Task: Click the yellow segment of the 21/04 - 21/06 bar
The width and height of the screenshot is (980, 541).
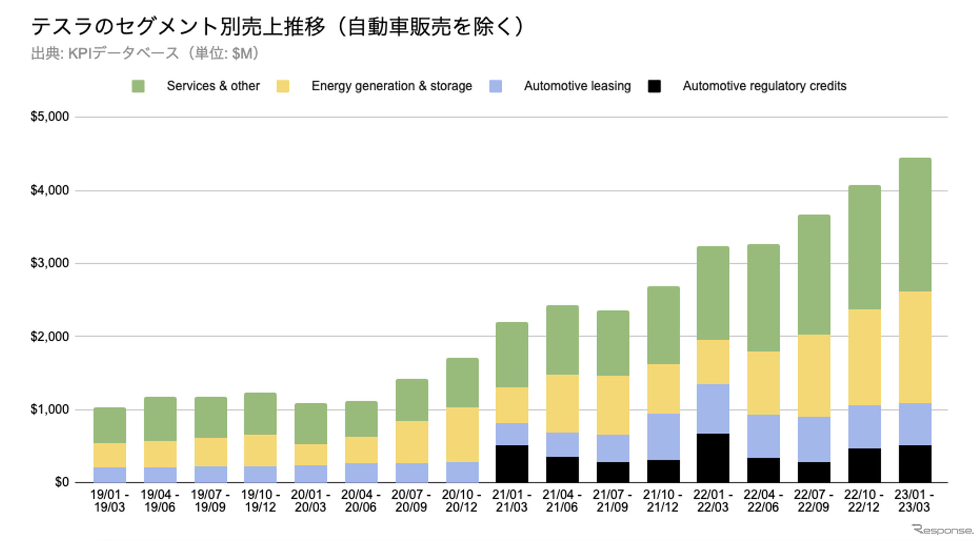Action: pyautogui.click(x=562, y=403)
